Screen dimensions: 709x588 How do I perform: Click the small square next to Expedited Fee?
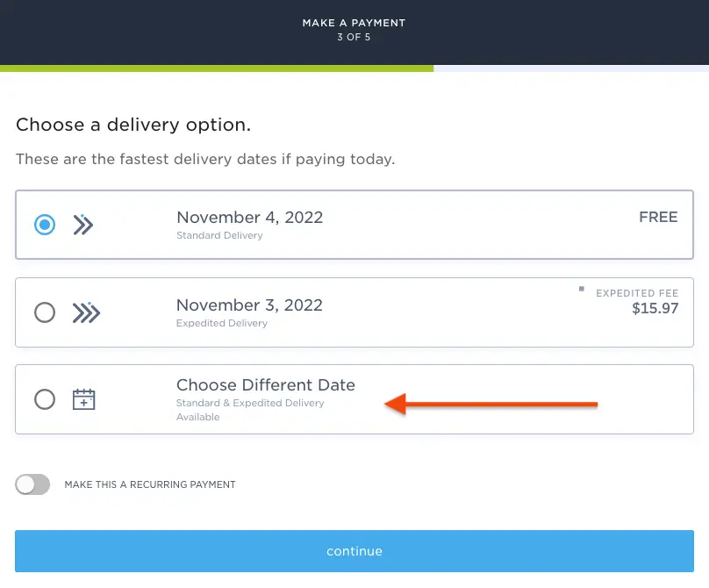point(582,289)
